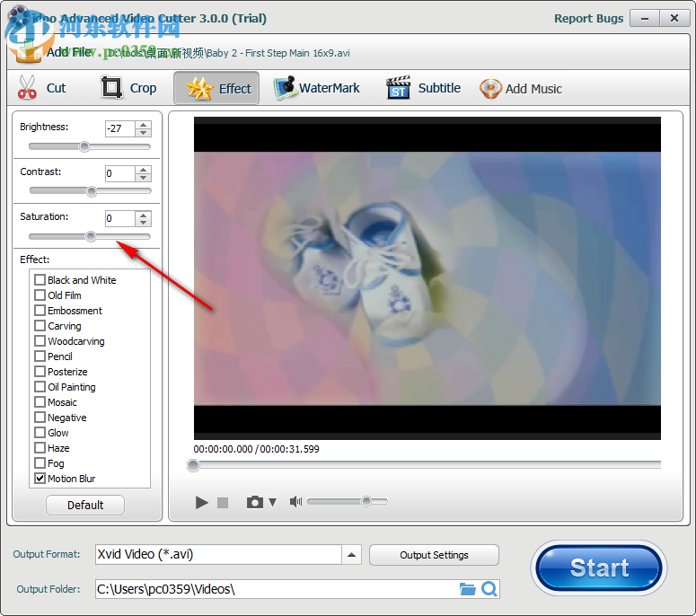Decrease Saturation with down spinner arrow

coord(143,223)
